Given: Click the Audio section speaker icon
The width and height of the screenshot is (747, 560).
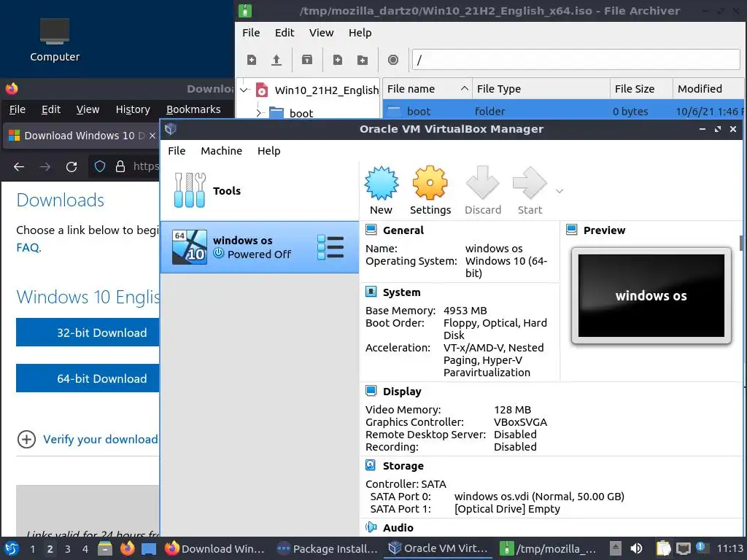Looking at the screenshot, I should pyautogui.click(x=371, y=527).
